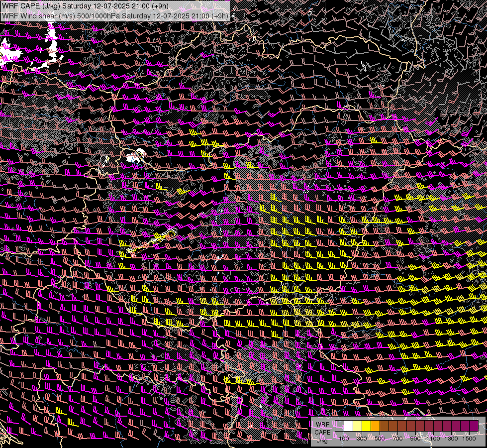This screenshot has height=448, width=487.
Task: Click the legend label CAPE
Action: tap(322, 433)
